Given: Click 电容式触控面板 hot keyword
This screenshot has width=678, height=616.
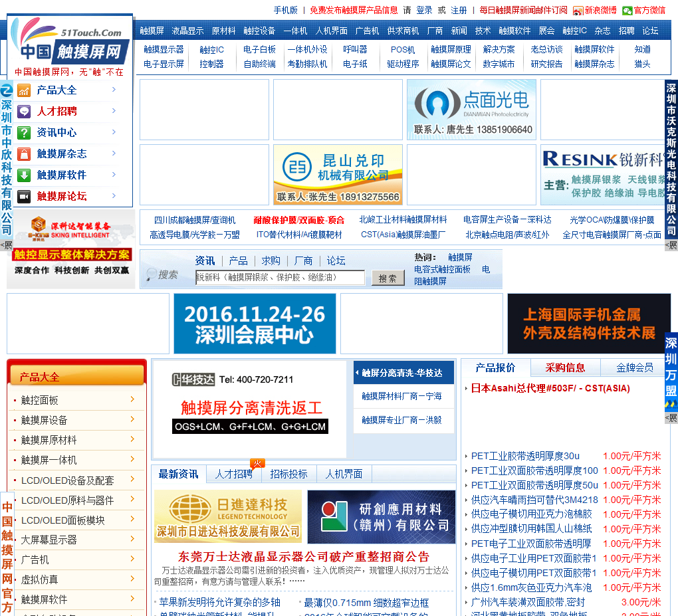Looking at the screenshot, I should click(442, 269).
